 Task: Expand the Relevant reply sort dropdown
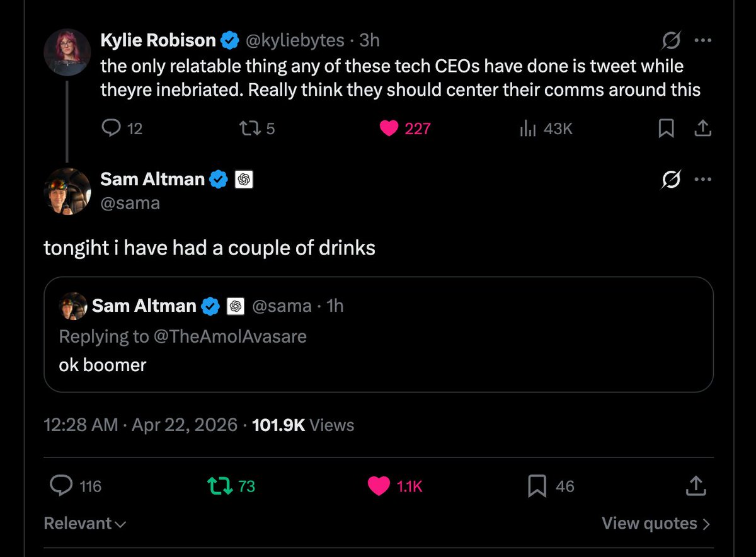click(84, 524)
